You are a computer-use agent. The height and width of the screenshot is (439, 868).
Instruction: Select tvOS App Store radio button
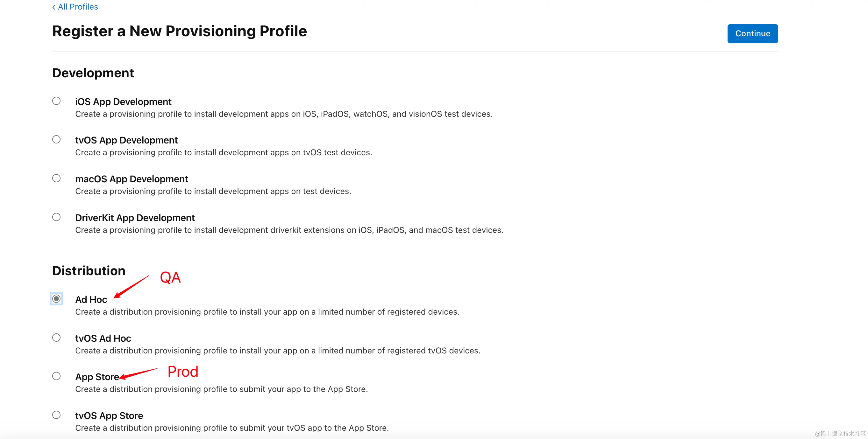(x=56, y=415)
